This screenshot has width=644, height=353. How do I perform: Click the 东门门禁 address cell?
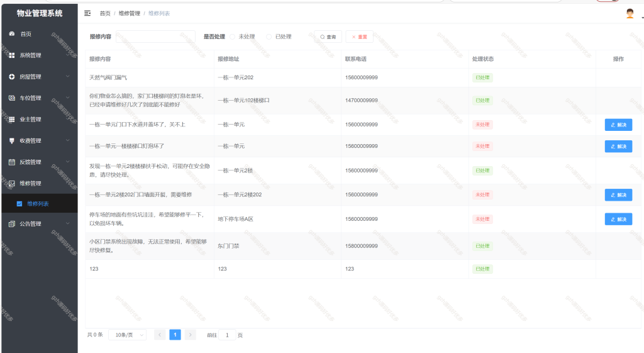[x=228, y=246]
